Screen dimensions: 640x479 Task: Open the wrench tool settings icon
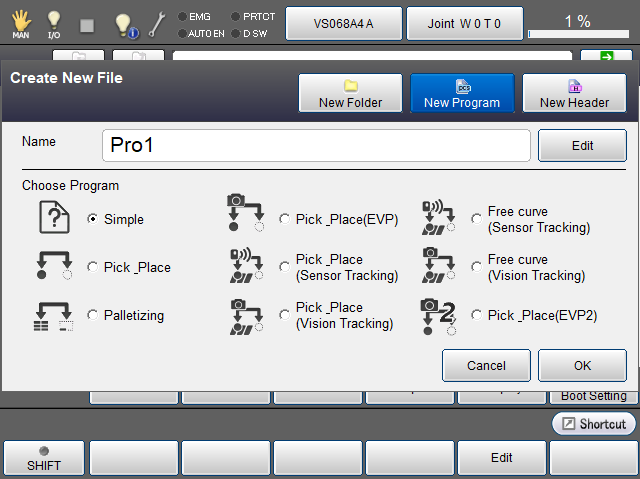click(x=158, y=23)
